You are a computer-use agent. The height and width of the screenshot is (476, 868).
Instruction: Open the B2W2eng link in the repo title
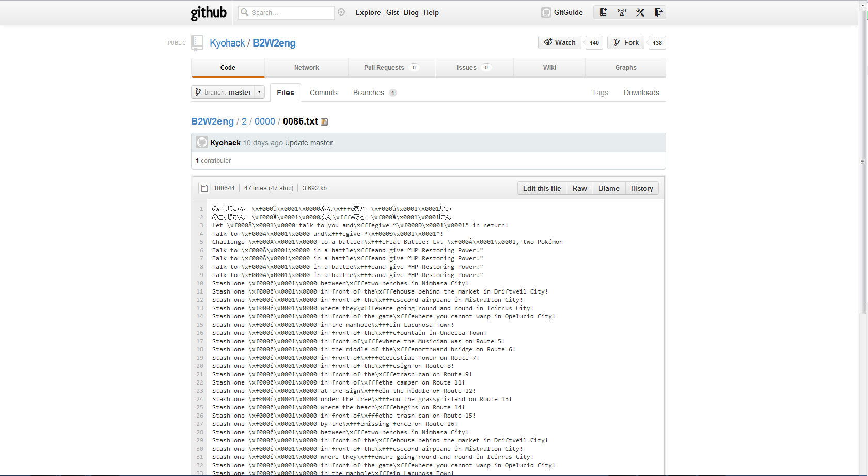(274, 43)
